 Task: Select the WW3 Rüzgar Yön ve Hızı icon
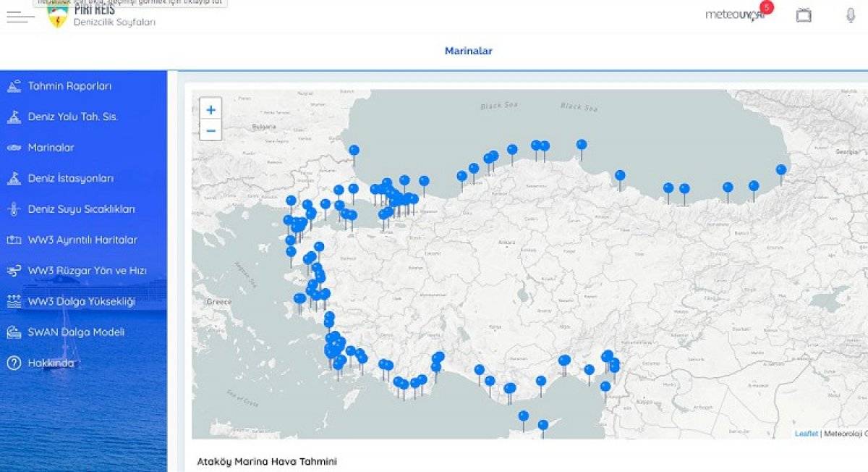coord(13,269)
